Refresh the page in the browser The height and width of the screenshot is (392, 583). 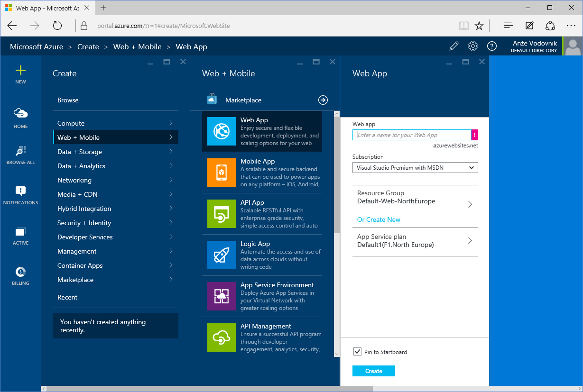[x=57, y=26]
